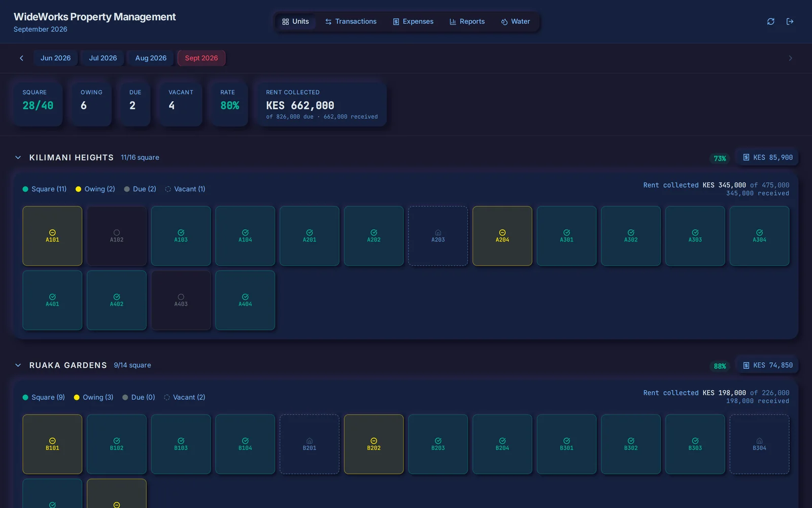Click Kilimani Due (2) legend item
The image size is (812, 508).
[x=140, y=189]
